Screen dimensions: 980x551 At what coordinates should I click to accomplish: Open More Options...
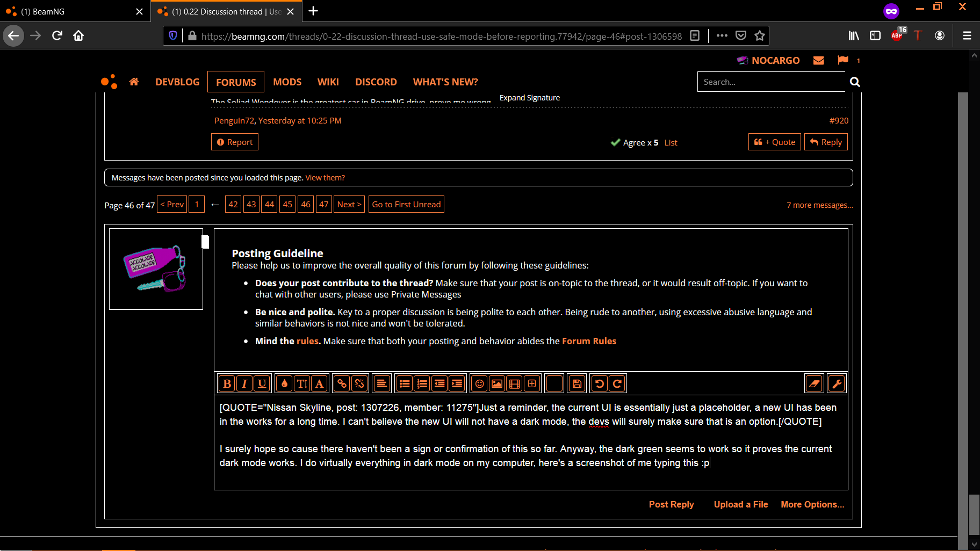[812, 504]
